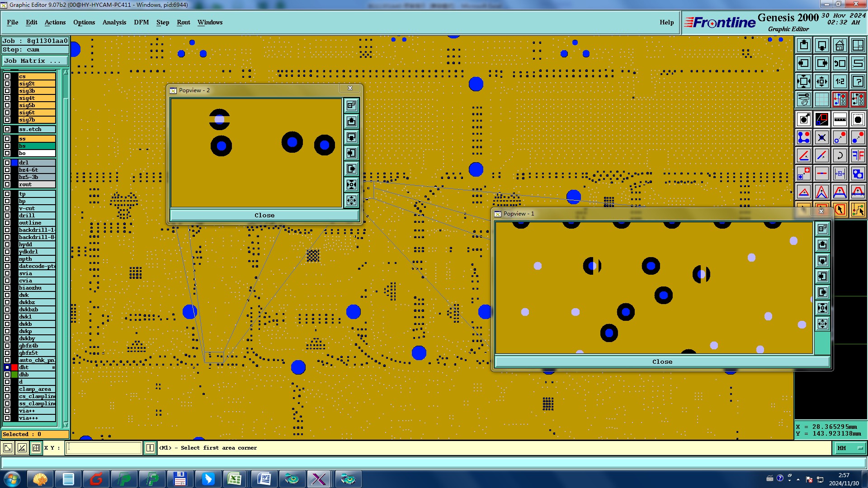The image size is (868, 488).
Task: Click the top icon in Popview-2 sidebar
Action: (351, 105)
